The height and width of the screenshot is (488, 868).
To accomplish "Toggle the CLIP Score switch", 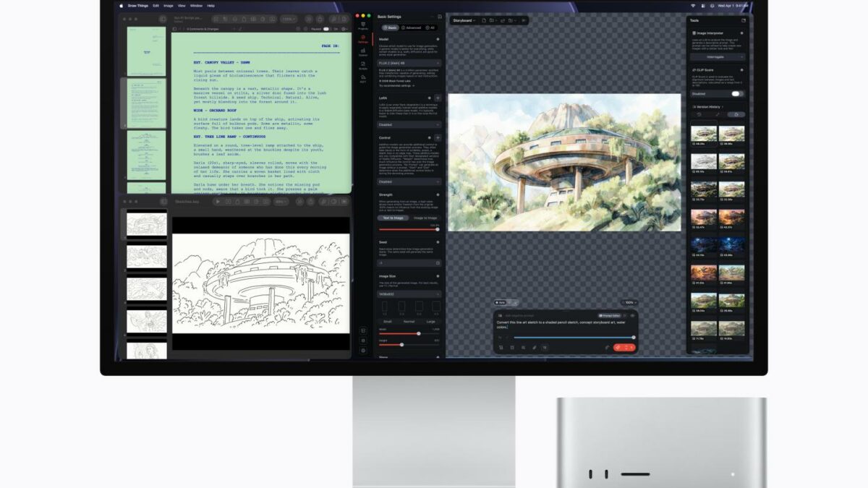I will click(x=736, y=93).
